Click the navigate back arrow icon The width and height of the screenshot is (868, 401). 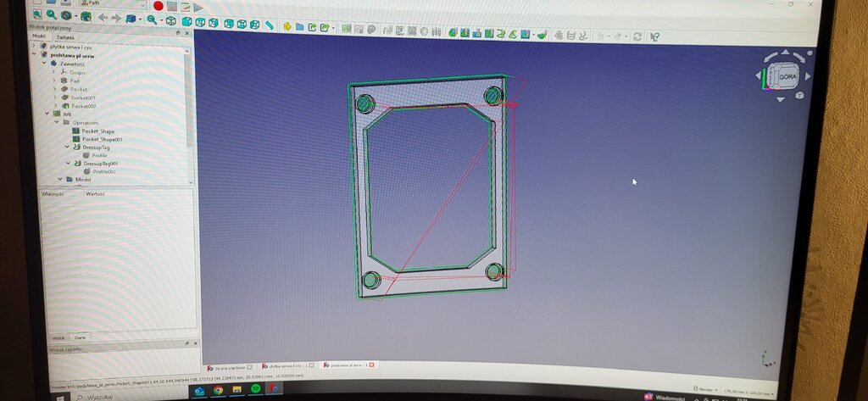103,18
